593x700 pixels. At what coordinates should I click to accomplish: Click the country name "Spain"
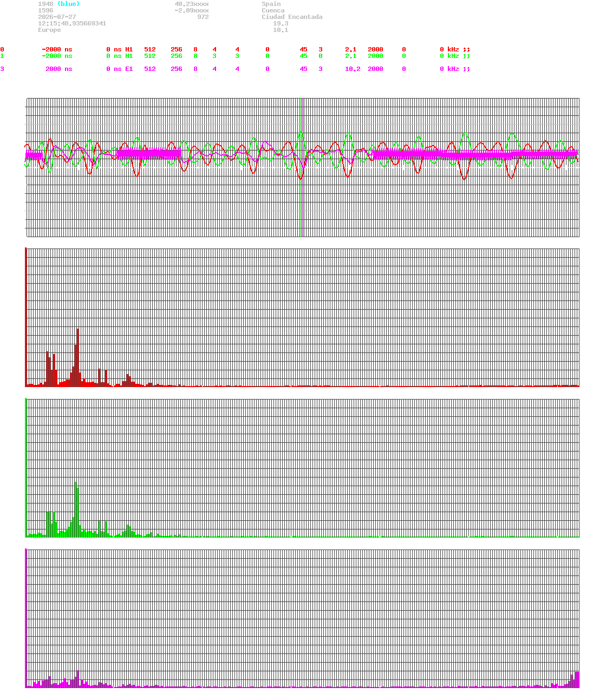(271, 4)
